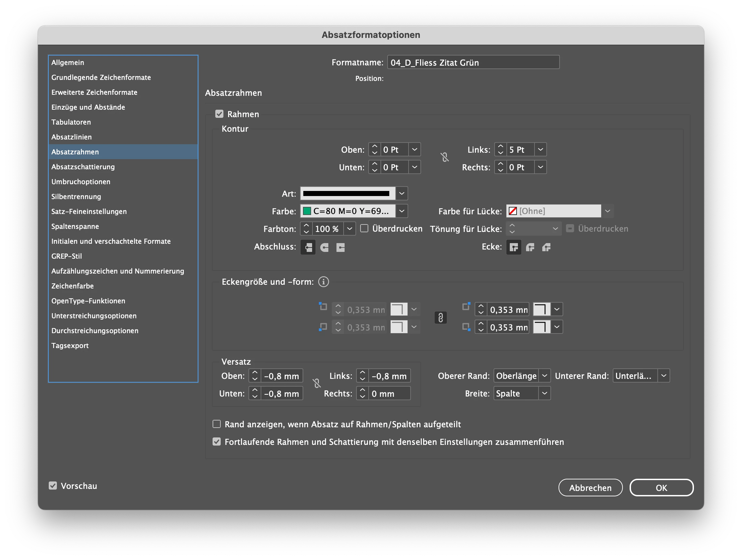Uncheck the Rahmen checkbox
The height and width of the screenshot is (560, 742).
219,114
